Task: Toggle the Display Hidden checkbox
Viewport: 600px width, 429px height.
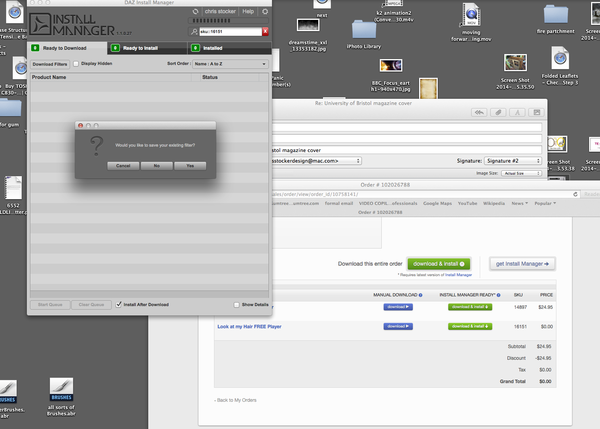Action: click(x=76, y=64)
